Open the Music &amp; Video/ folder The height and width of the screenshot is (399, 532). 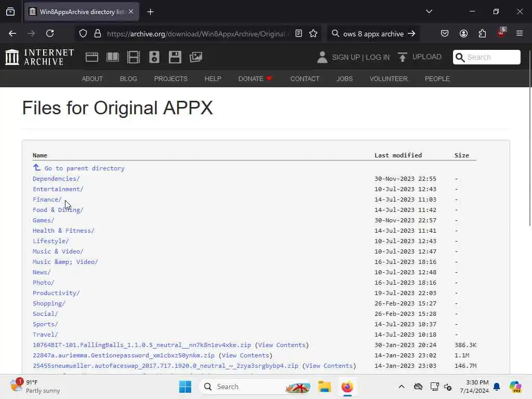click(x=65, y=262)
